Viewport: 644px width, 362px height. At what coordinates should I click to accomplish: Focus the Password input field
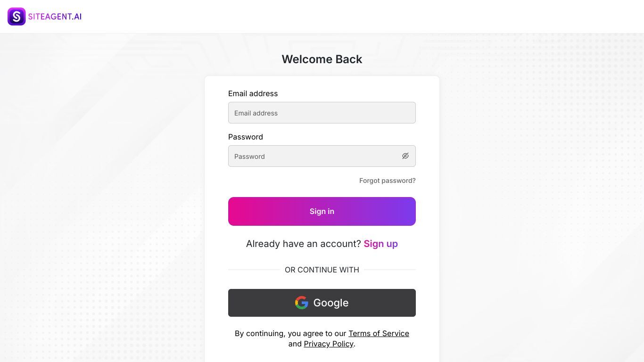[x=322, y=156]
